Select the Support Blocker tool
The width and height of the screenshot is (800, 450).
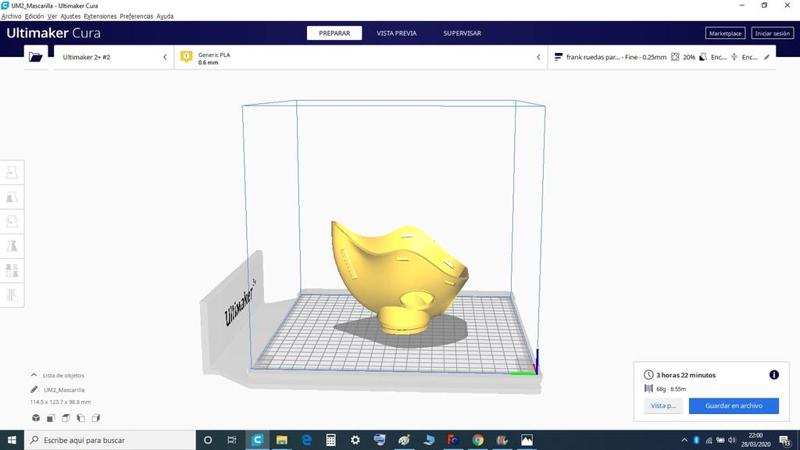12,295
